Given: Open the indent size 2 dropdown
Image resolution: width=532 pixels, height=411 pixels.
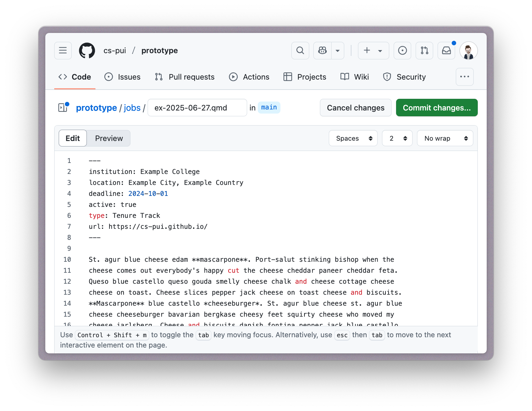Looking at the screenshot, I should 397,138.
